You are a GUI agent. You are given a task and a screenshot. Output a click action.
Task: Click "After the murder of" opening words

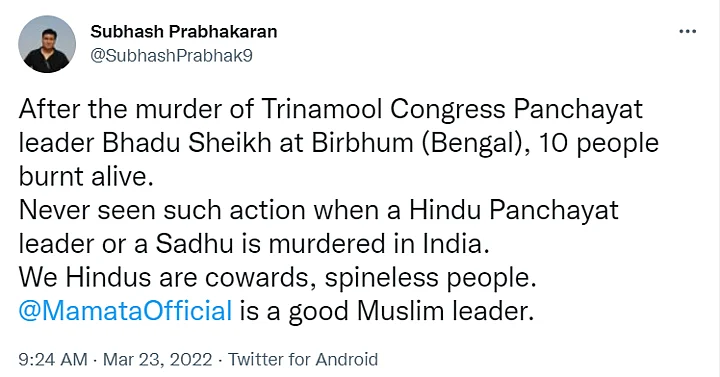pyautogui.click(x=136, y=109)
